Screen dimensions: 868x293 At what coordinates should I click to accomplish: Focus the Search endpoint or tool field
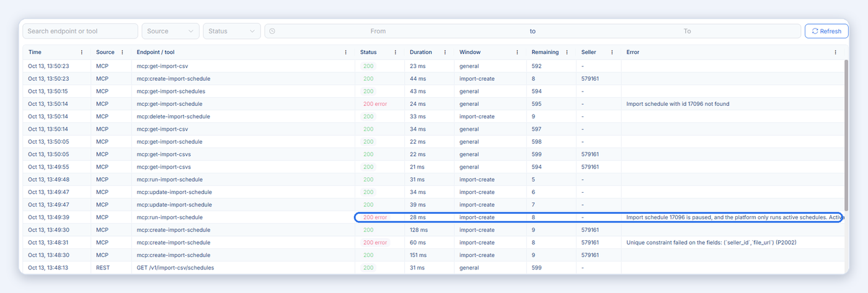[x=81, y=31]
